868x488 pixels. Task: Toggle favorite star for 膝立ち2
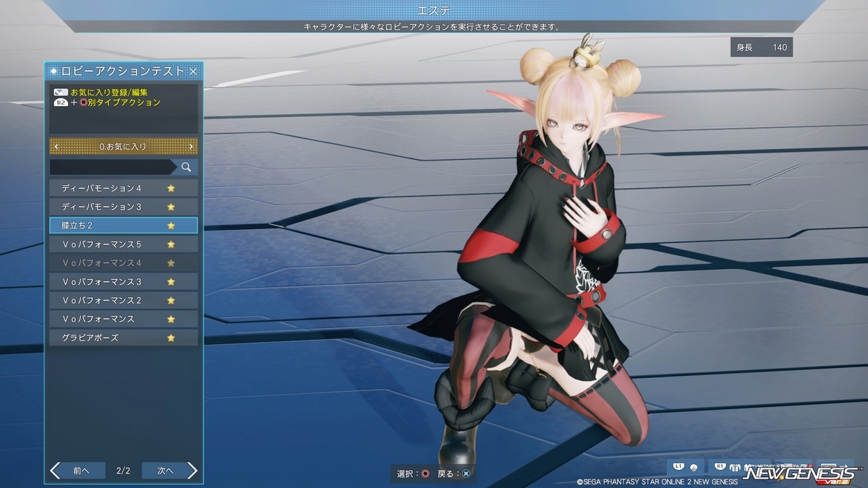tap(171, 226)
